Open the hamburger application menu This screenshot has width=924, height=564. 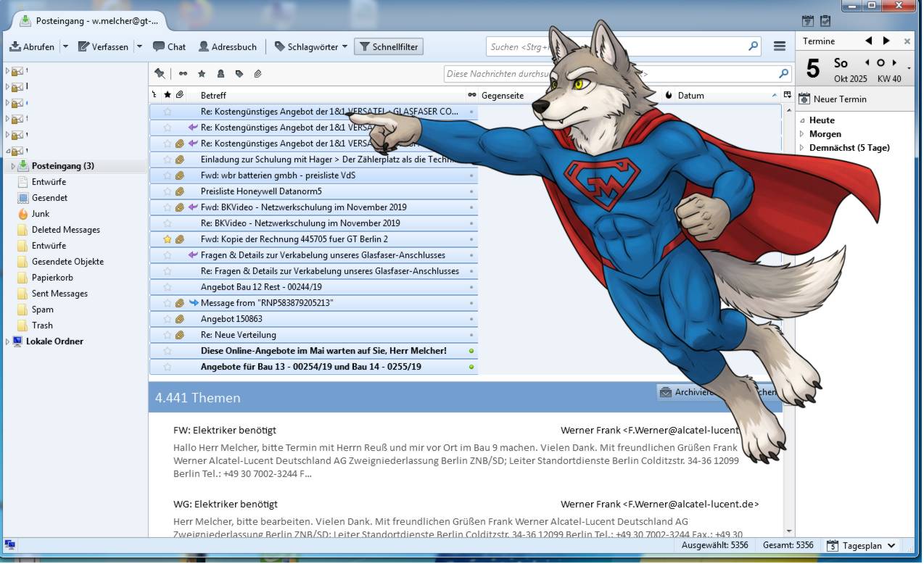pyautogui.click(x=780, y=46)
